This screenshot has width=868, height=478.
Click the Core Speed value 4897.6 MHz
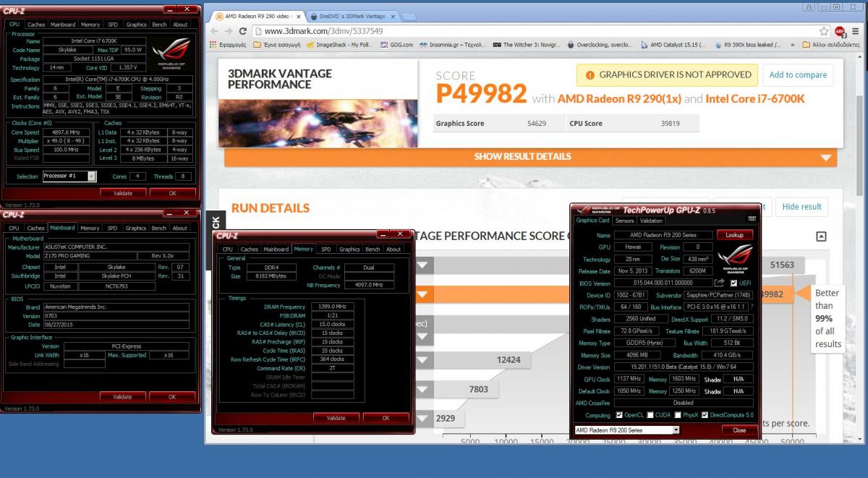pyautogui.click(x=67, y=132)
